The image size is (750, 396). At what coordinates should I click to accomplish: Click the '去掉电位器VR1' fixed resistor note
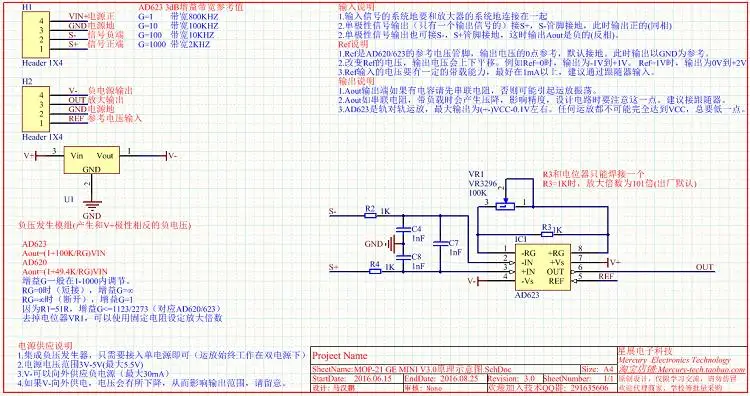coord(122,318)
